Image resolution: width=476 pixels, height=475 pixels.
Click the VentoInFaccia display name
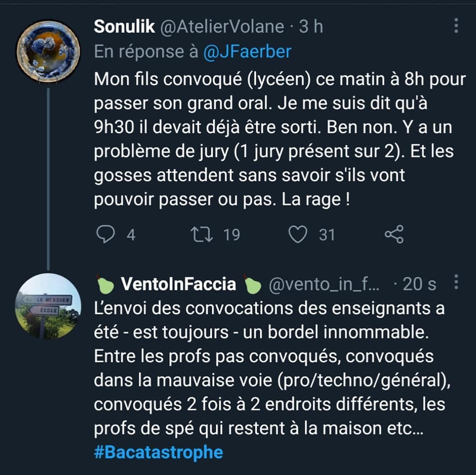[x=178, y=284]
